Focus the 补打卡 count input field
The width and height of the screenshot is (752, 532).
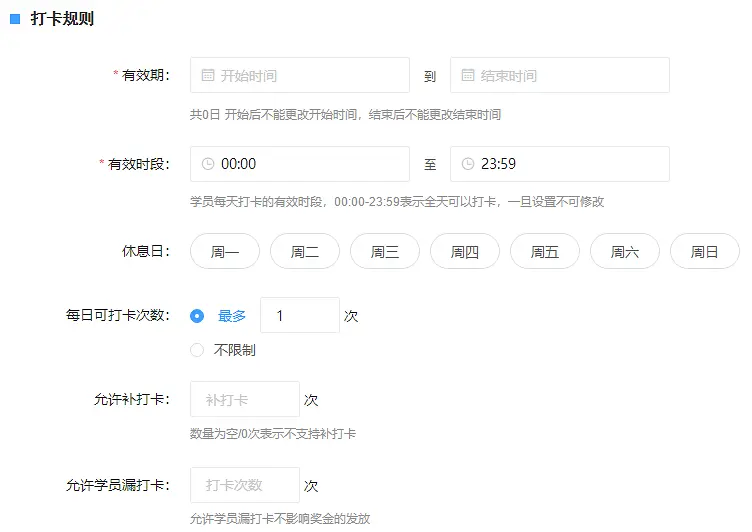coord(245,399)
